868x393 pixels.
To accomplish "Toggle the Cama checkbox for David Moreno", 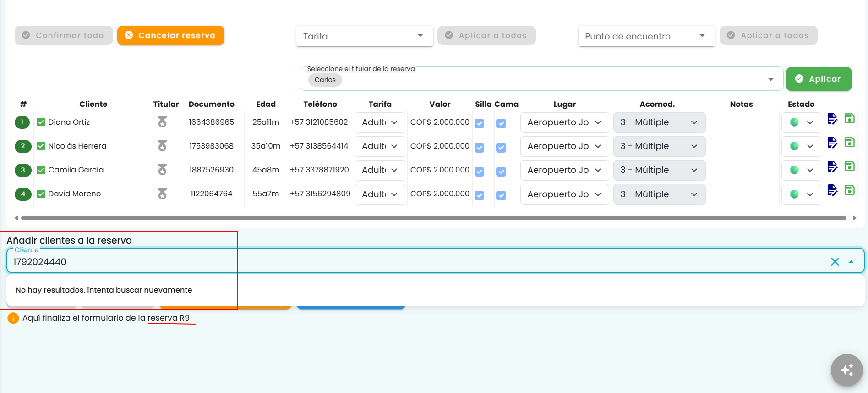I will click(501, 195).
